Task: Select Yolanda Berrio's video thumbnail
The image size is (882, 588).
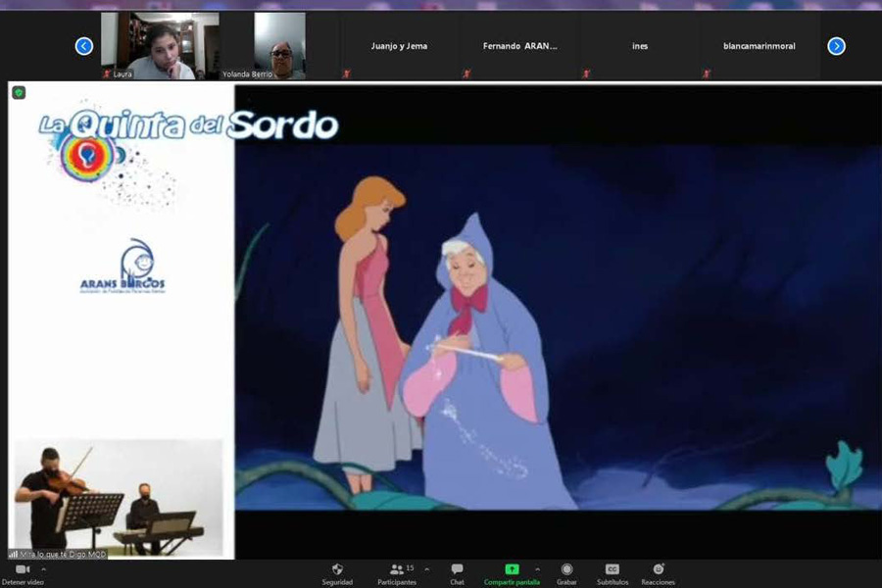Action: tap(279, 46)
